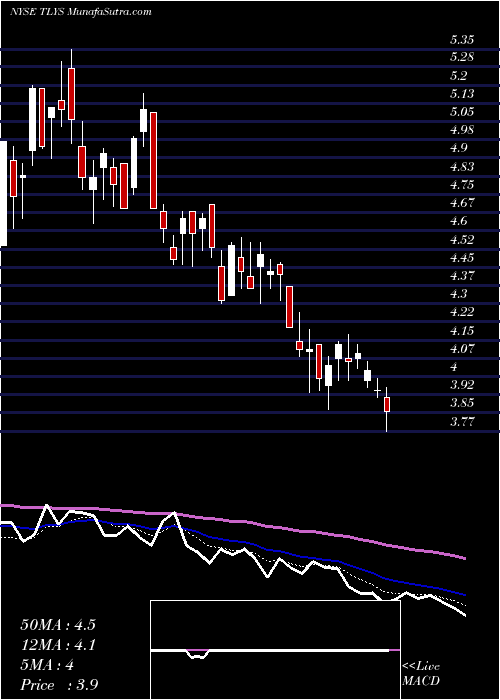Click the 5.28 price axis label
Viewport: 500px width, 700px height.
(x=462, y=57)
